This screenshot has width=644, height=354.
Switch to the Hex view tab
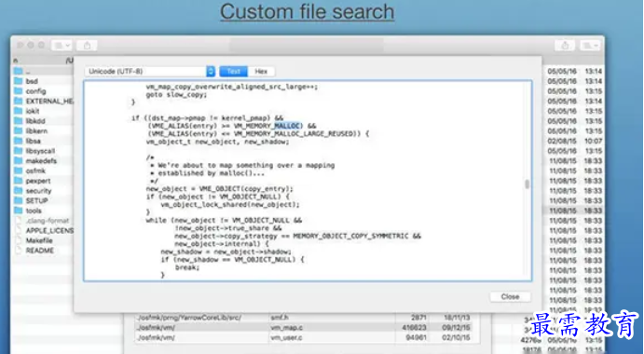261,71
